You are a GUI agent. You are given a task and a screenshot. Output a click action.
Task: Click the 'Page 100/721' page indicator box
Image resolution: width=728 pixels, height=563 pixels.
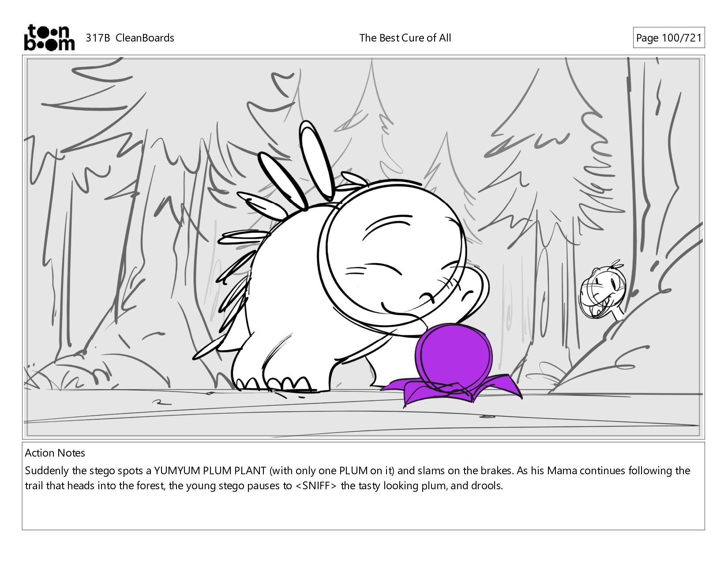point(668,38)
